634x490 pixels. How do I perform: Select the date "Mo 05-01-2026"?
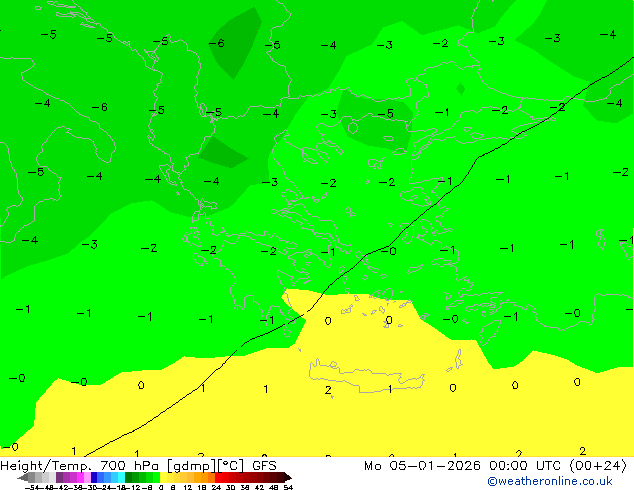(x=422, y=466)
